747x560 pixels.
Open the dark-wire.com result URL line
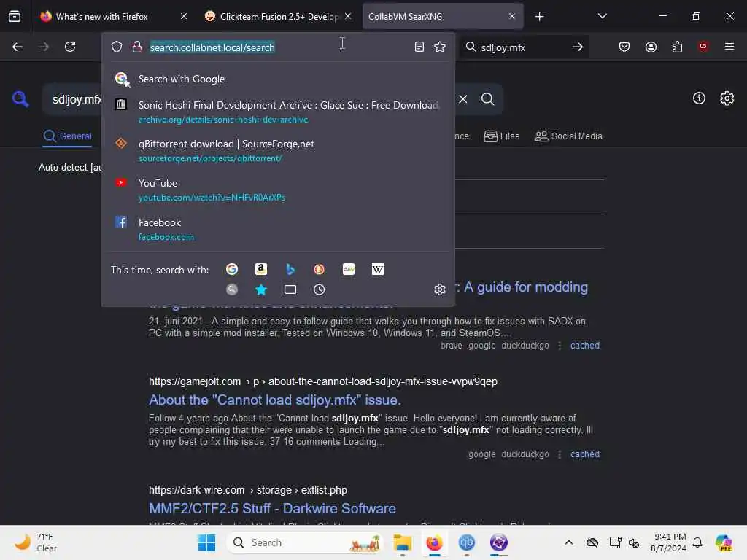pyautogui.click(x=248, y=490)
